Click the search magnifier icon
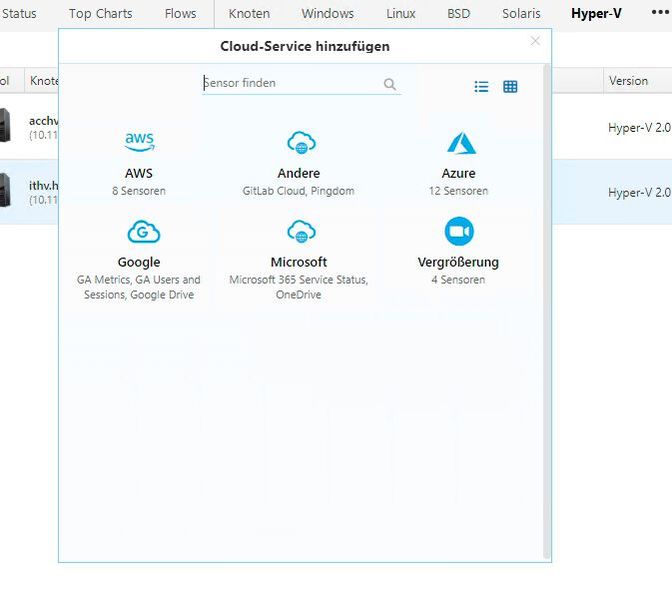 coord(390,84)
